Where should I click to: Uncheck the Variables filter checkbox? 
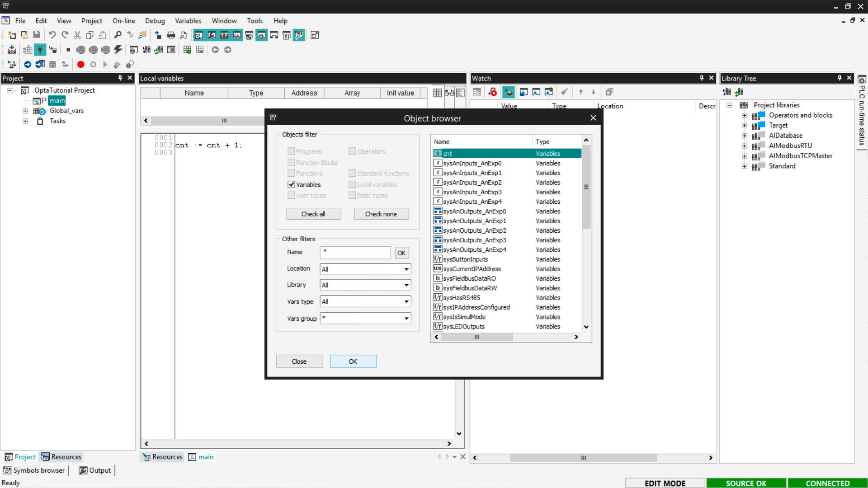point(292,184)
